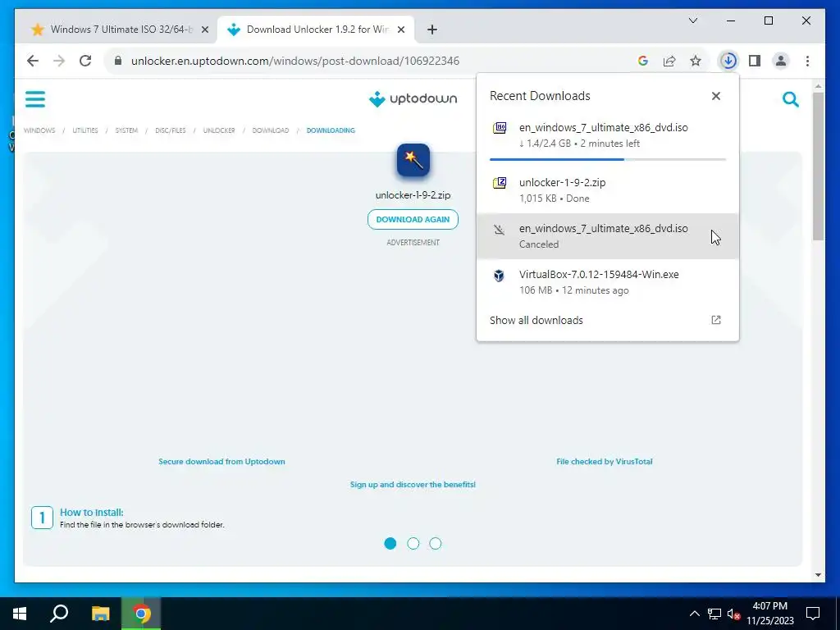840x630 pixels.
Task: Click the address bar URL
Action: point(295,61)
